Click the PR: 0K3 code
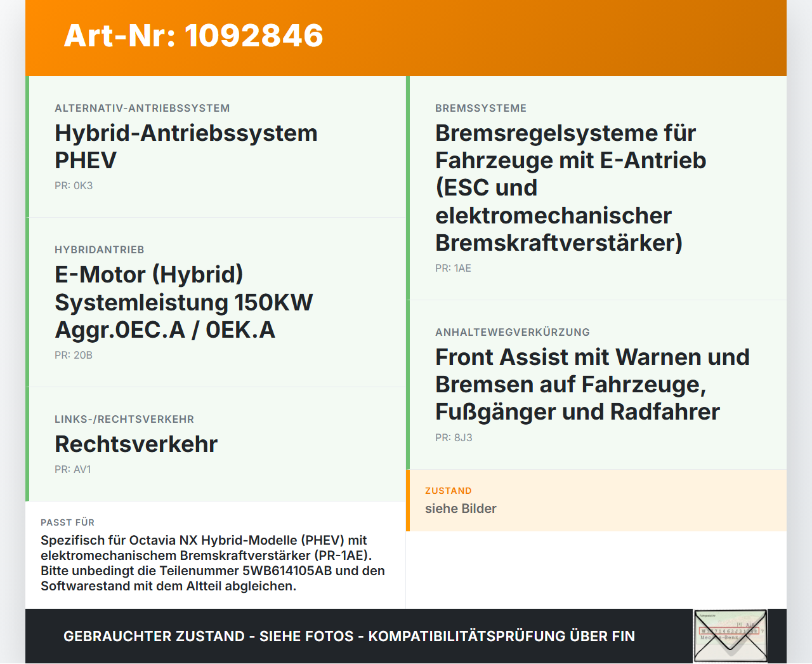The width and height of the screenshot is (812, 664). coord(74,186)
